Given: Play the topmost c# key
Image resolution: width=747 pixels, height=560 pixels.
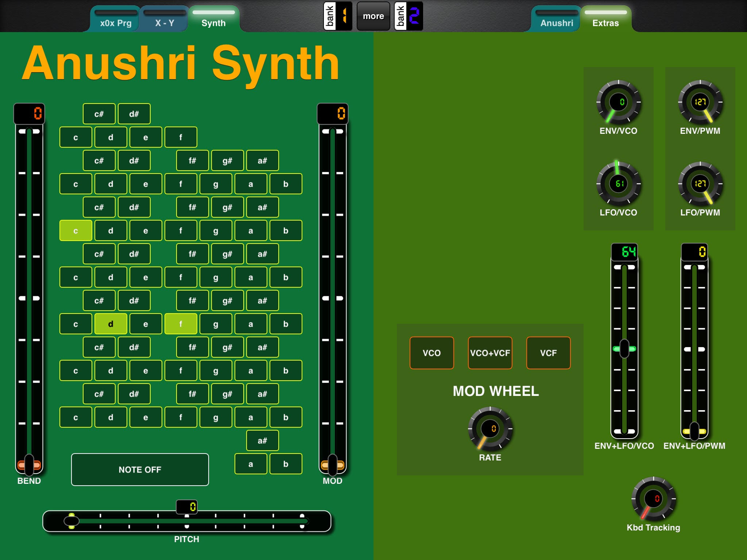Looking at the screenshot, I should pyautogui.click(x=99, y=114).
